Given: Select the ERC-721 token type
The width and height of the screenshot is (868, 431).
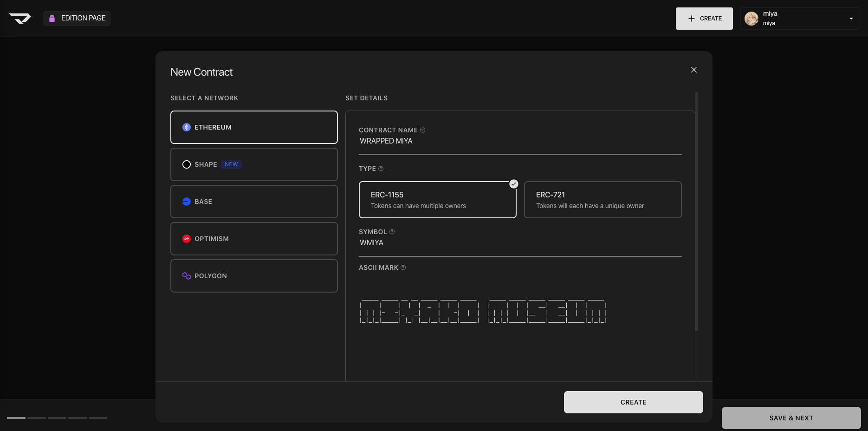Looking at the screenshot, I should (x=602, y=200).
